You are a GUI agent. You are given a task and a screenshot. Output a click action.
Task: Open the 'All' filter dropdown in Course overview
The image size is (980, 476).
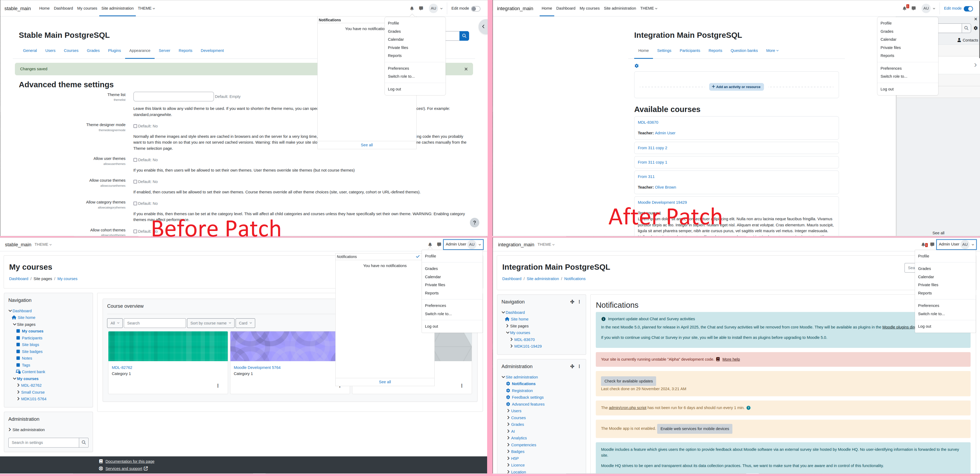(x=115, y=324)
